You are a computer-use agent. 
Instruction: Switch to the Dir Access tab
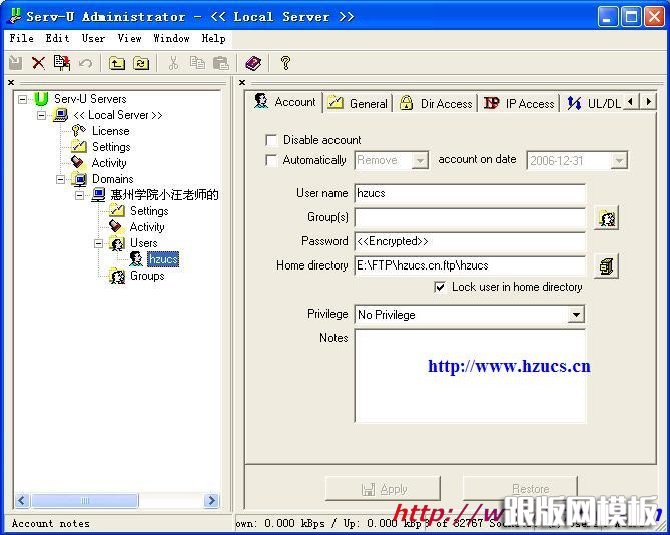point(436,103)
